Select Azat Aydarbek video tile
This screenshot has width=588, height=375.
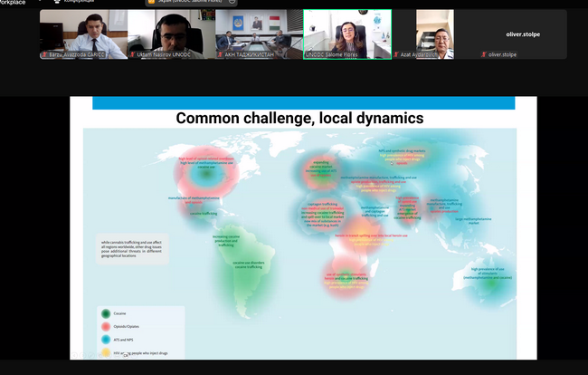(434, 34)
